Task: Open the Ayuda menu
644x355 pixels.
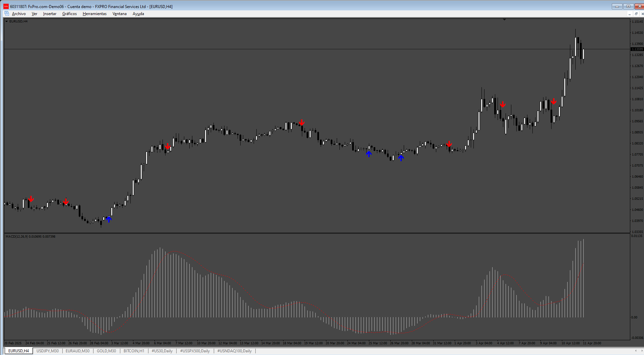Action: pos(138,14)
